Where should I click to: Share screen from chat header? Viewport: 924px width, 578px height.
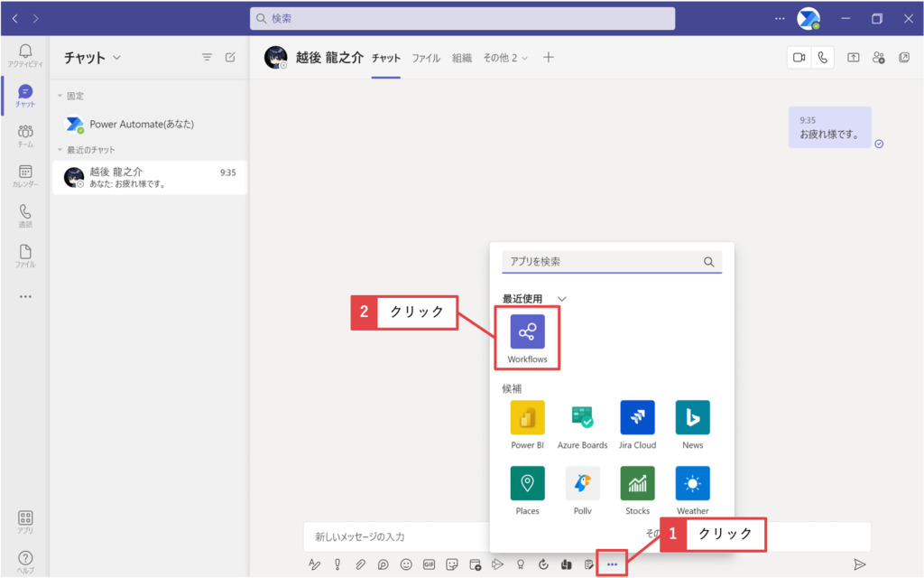tap(854, 57)
